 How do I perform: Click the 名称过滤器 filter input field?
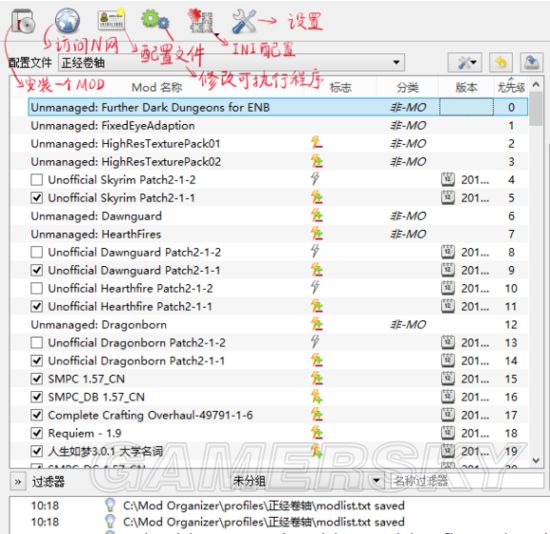(467, 481)
